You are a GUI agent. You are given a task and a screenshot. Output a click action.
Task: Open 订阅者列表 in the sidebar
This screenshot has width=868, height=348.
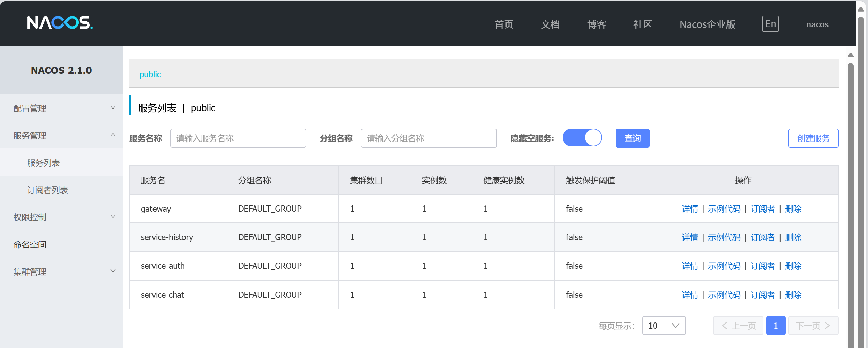pos(61,190)
